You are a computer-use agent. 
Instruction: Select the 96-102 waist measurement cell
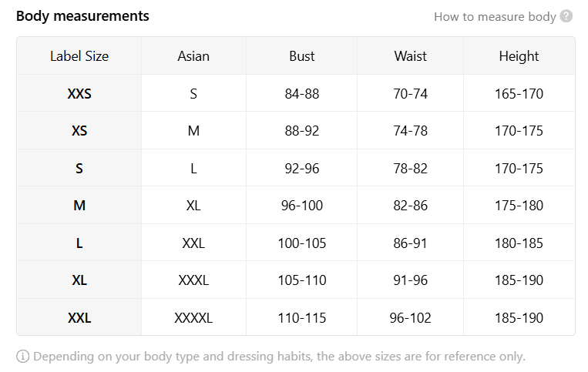[x=410, y=318]
